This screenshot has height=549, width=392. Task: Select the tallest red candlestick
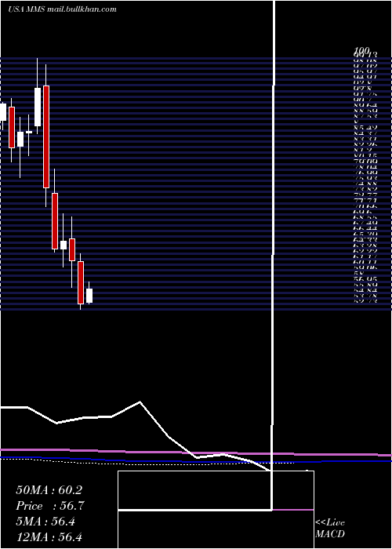pos(46,136)
